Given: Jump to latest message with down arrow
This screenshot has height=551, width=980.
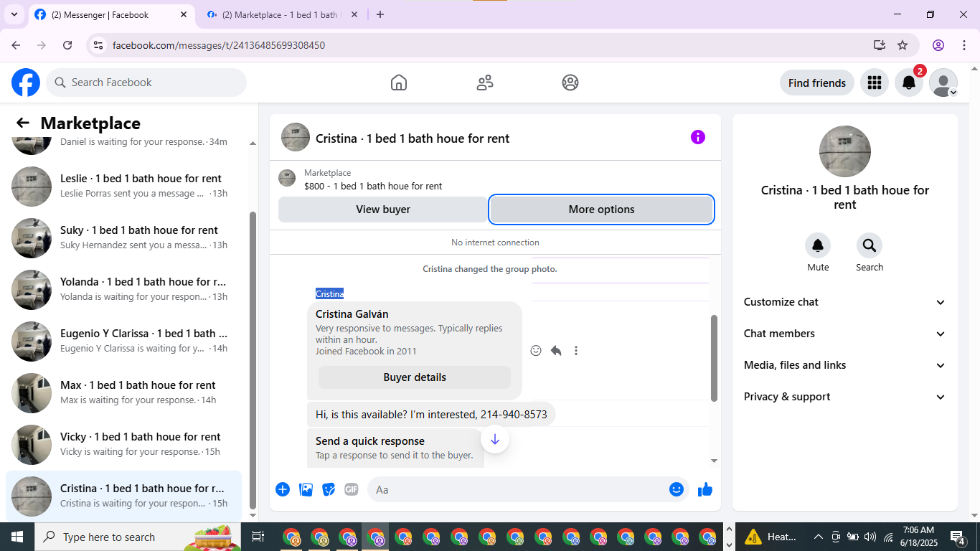Looking at the screenshot, I should [495, 439].
